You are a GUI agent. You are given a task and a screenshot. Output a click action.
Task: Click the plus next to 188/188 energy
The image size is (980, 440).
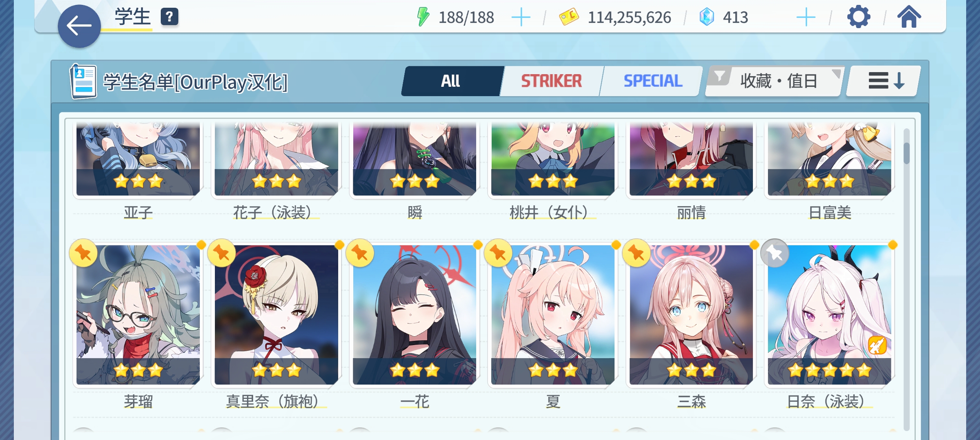pos(521,18)
